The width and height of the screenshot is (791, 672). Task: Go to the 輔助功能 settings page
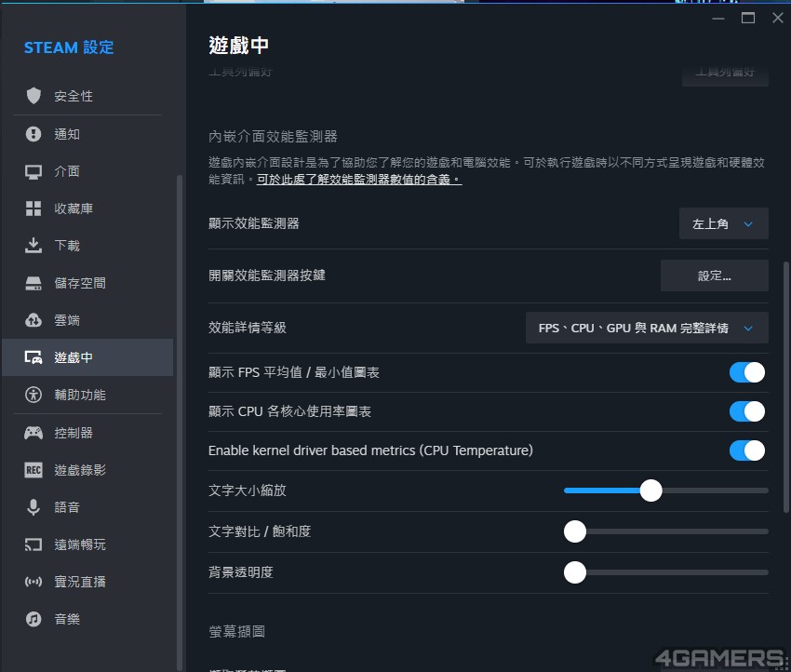click(x=87, y=395)
